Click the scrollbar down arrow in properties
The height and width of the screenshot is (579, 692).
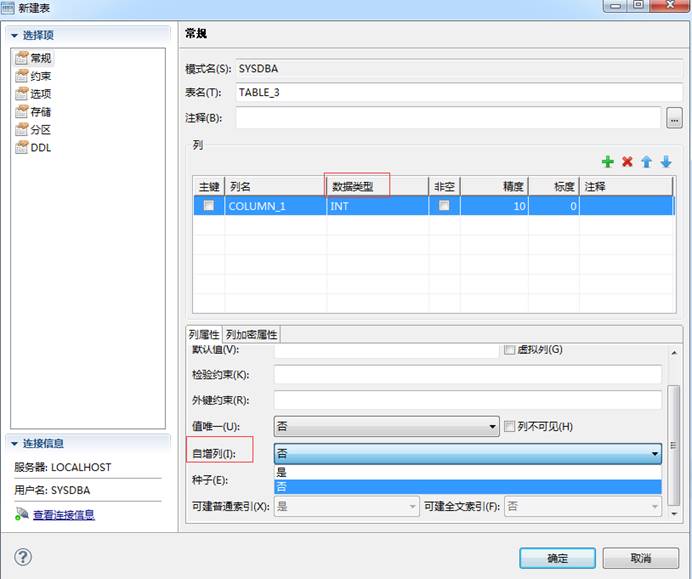674,513
